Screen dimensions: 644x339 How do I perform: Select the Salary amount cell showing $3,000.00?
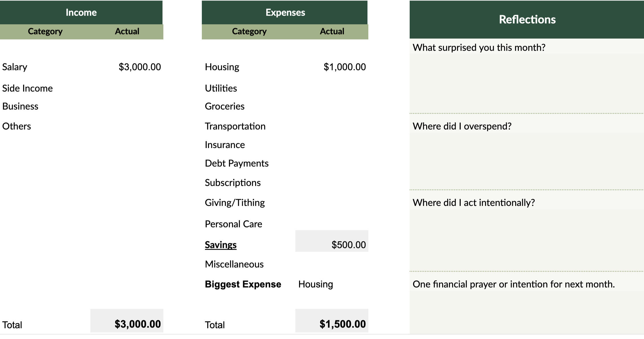[x=140, y=67]
